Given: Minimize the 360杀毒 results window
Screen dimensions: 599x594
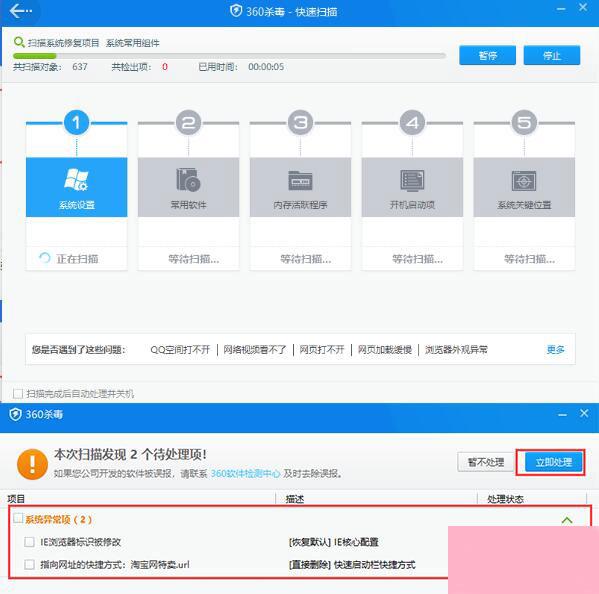Looking at the screenshot, I should click(x=562, y=415).
